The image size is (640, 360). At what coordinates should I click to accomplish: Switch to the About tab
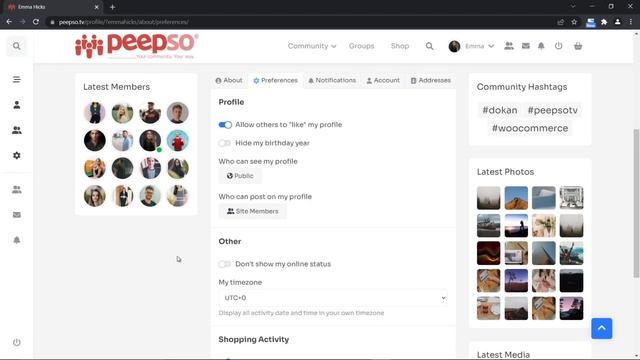229,80
